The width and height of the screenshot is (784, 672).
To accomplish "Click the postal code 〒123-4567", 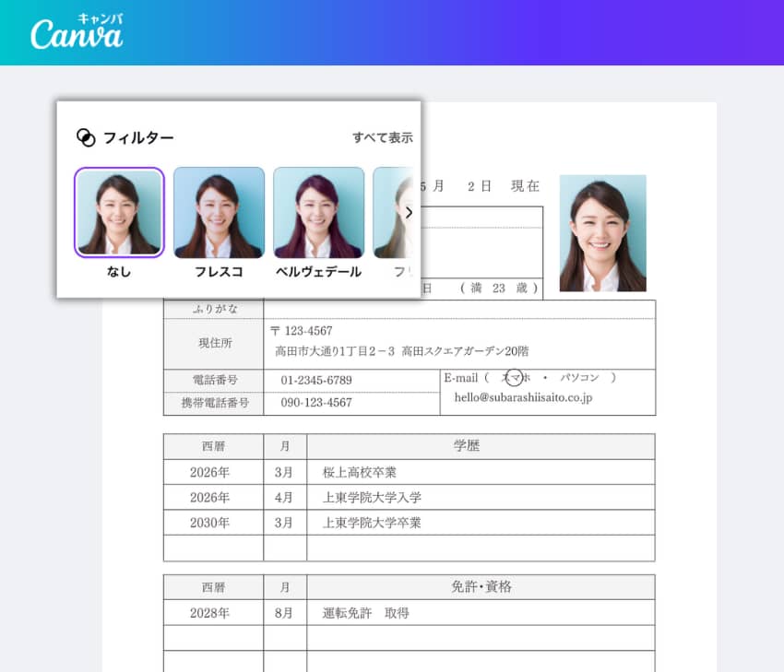I will 302,330.
